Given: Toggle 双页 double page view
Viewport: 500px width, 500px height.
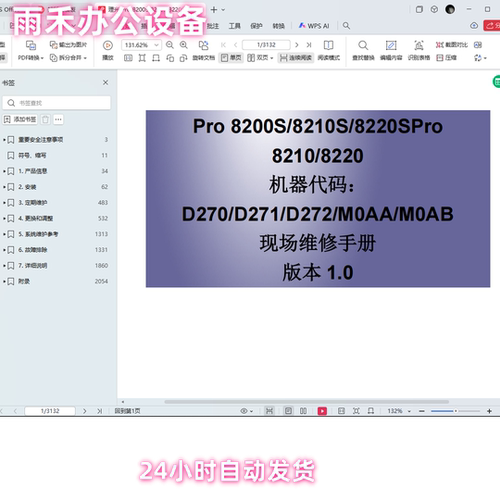Looking at the screenshot, I should [258, 58].
